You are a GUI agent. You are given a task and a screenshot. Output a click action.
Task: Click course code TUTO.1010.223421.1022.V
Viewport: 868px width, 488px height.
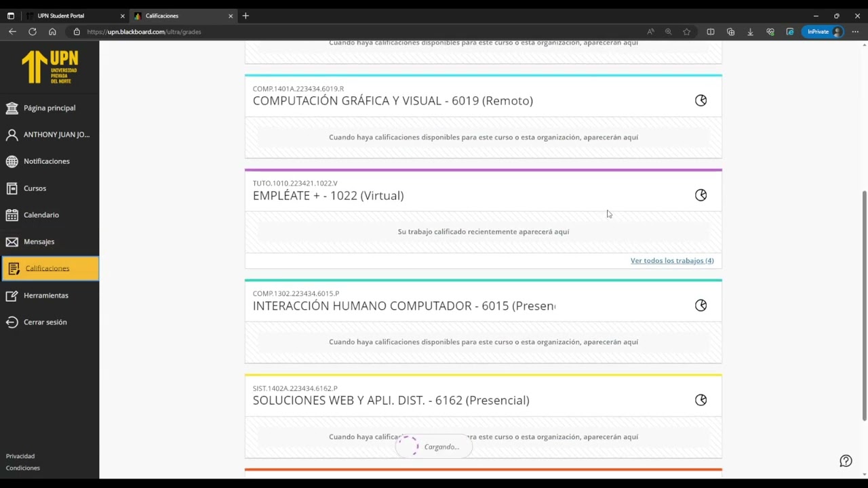[295, 183]
